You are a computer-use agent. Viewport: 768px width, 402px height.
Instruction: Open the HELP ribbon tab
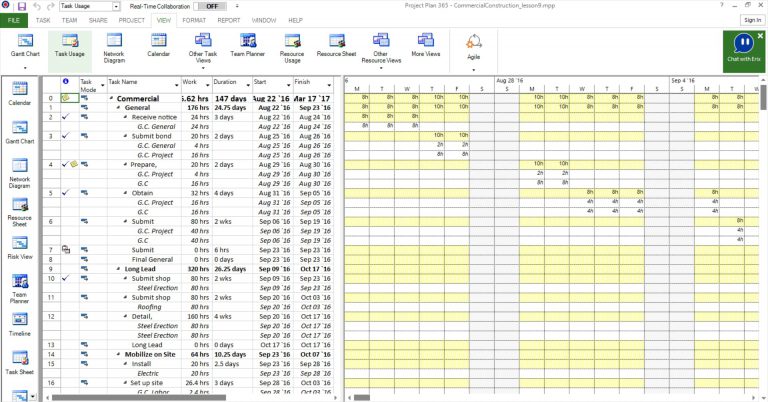coord(295,20)
